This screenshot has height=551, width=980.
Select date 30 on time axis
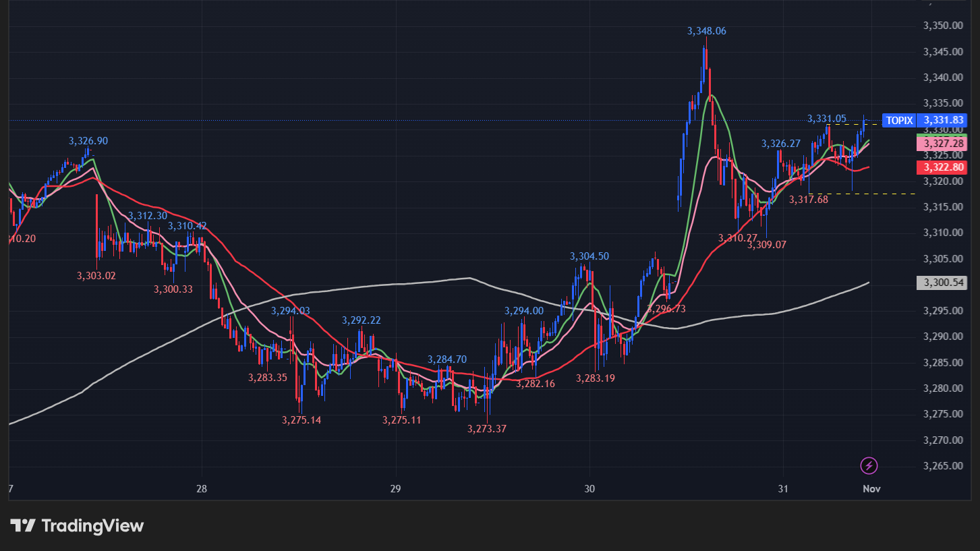pos(589,488)
